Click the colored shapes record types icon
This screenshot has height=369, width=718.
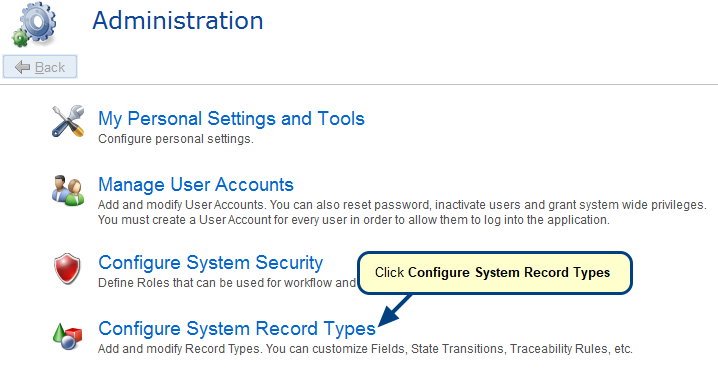click(67, 336)
